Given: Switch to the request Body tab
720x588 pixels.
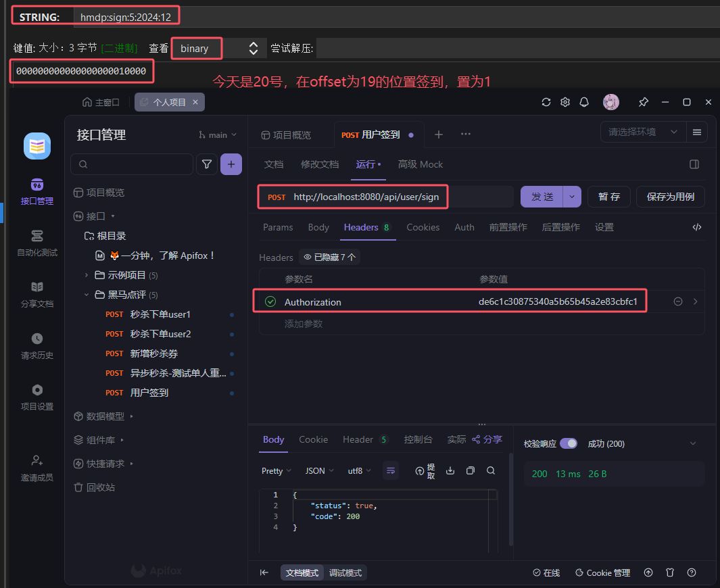Looking at the screenshot, I should (318, 227).
